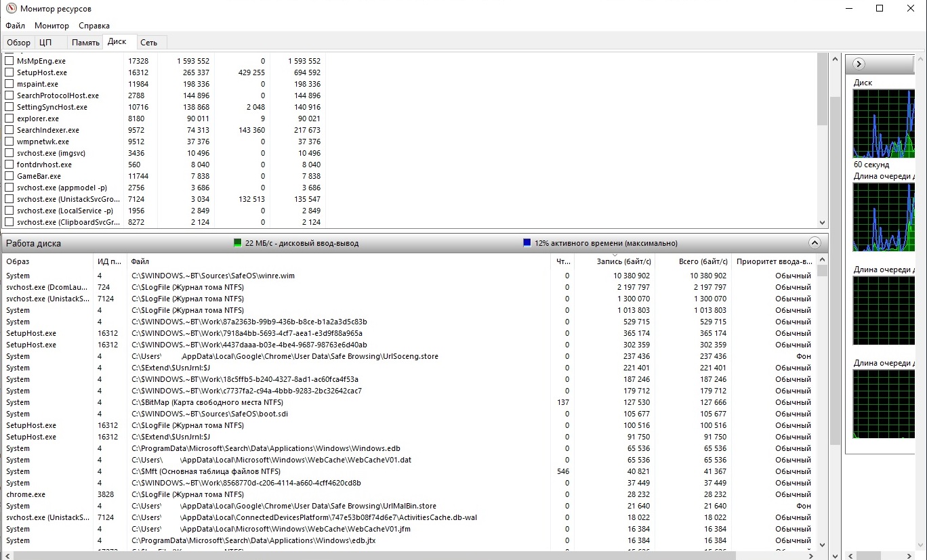Sort by ИД процесса column header
Image resolution: width=927 pixels, height=560 pixels.
(x=110, y=261)
